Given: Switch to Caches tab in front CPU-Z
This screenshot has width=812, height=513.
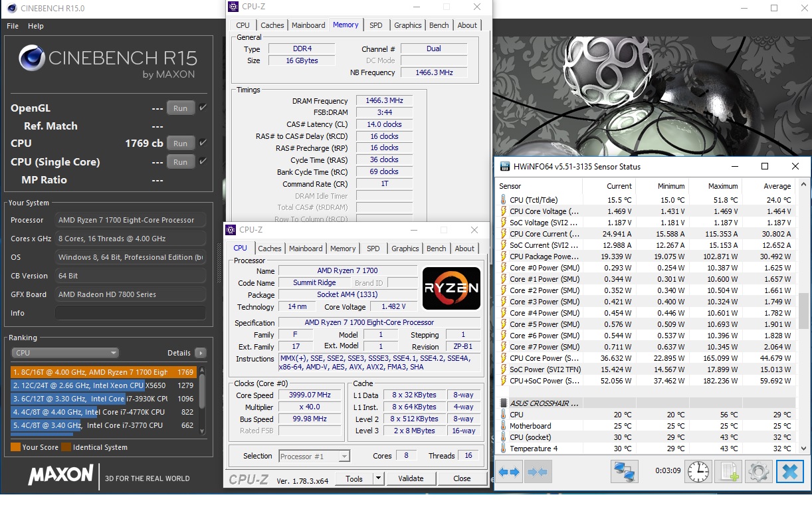Looking at the screenshot, I should point(270,249).
